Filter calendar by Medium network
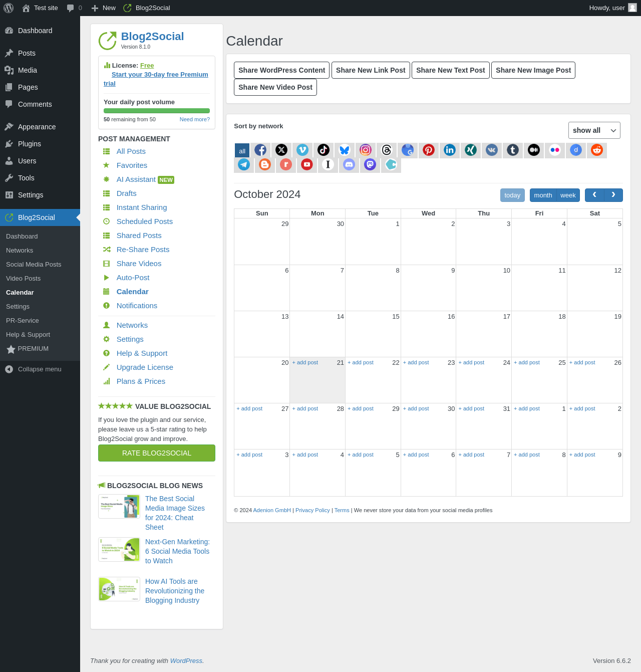Image resolution: width=641 pixels, height=672 pixels. (x=534, y=150)
